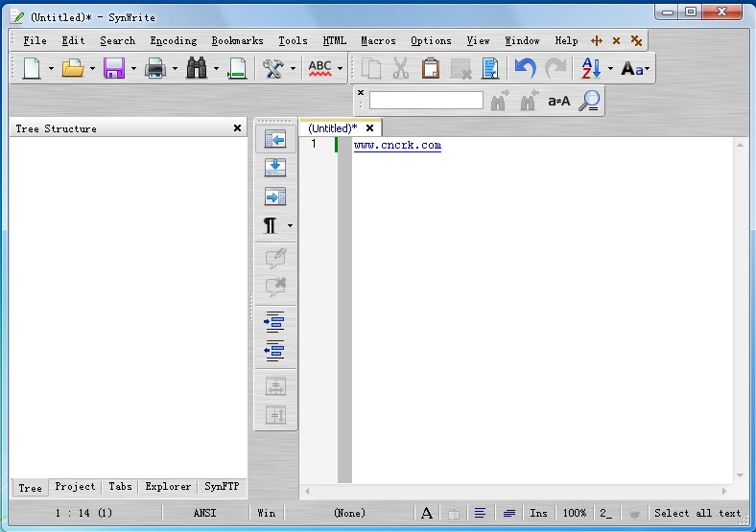
Task: Click the Undo arrow icon
Action: point(525,68)
